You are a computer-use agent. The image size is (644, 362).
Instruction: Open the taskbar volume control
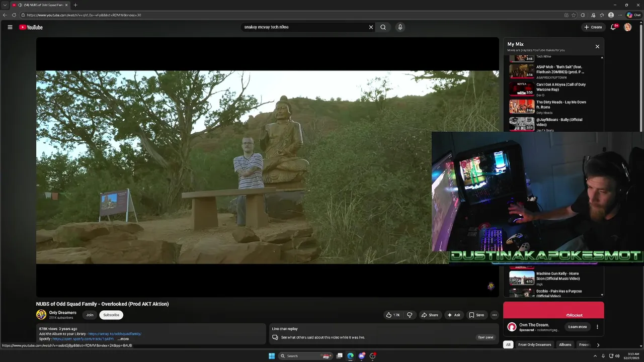[617, 356]
